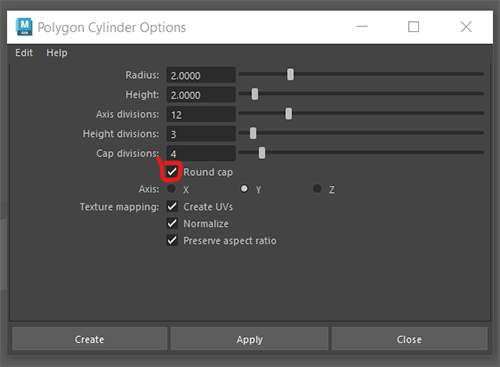Click the Cap divisions slider handle
The height and width of the screenshot is (367, 500).
coord(262,153)
